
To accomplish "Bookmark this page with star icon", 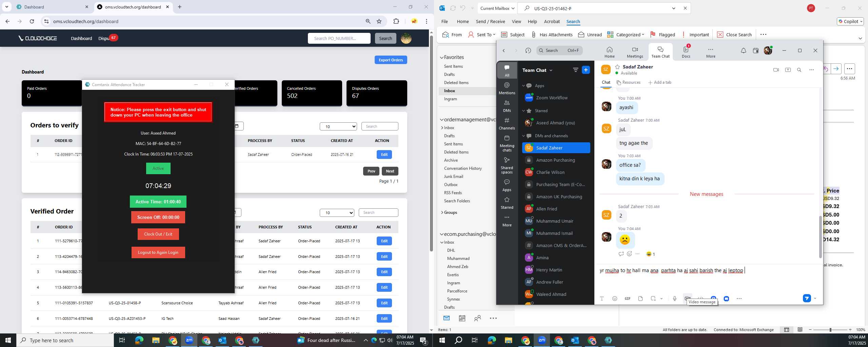I will coord(379,21).
